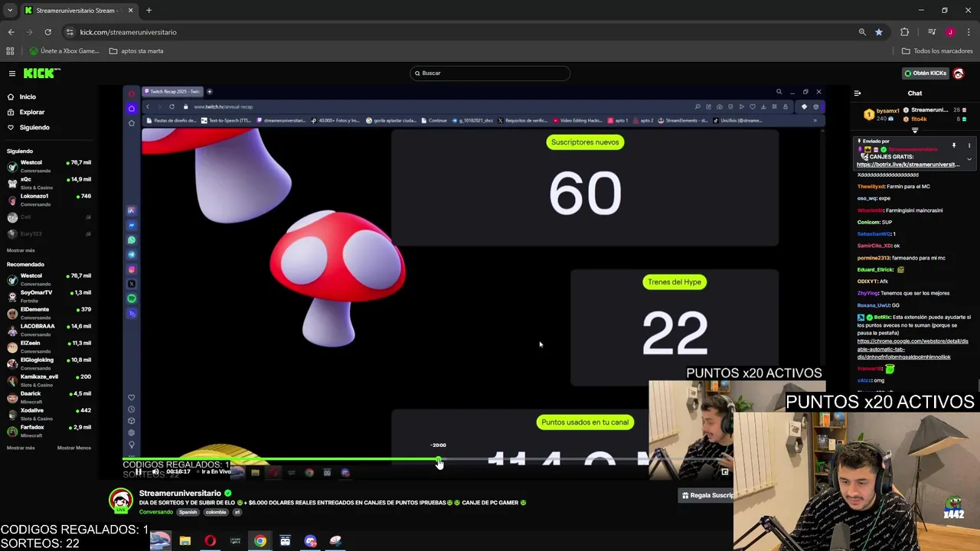
Task: Zoom page with magnifier icon in address bar
Action: coord(862,32)
